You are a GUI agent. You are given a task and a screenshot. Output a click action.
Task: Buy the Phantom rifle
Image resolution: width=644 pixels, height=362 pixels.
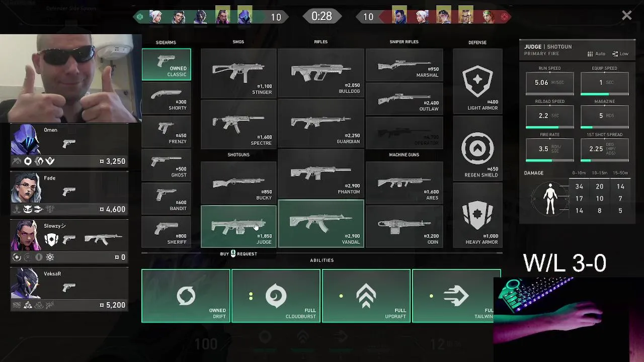(321, 173)
